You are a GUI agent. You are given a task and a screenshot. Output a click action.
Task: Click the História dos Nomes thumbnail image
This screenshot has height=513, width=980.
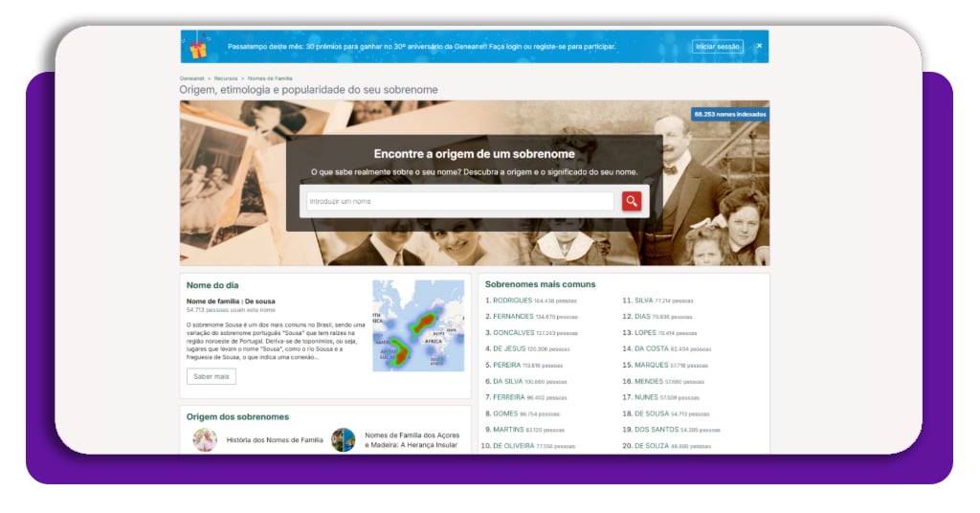click(205, 440)
